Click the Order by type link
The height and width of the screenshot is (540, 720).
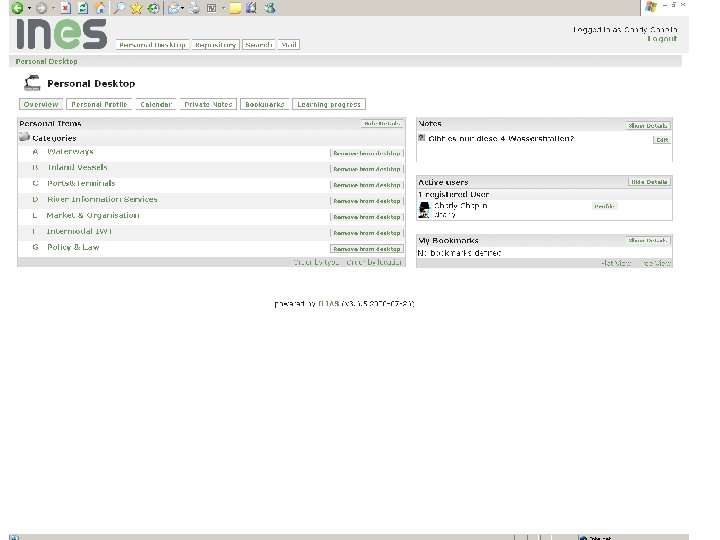coord(316,262)
